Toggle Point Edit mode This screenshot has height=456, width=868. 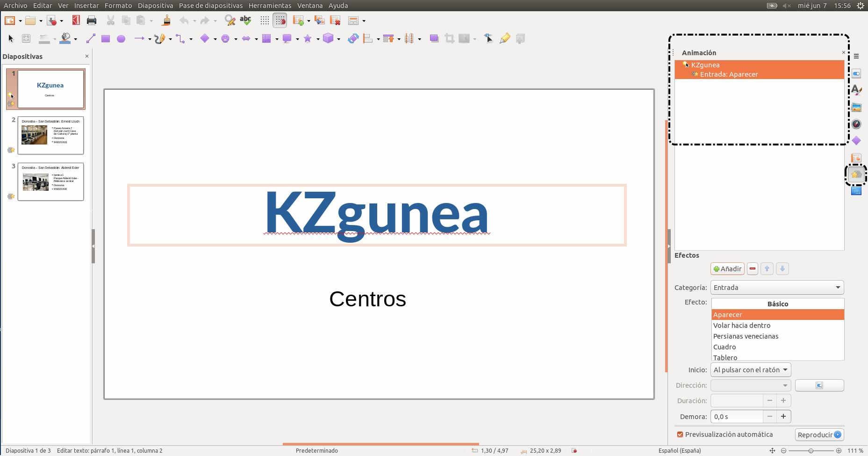488,38
